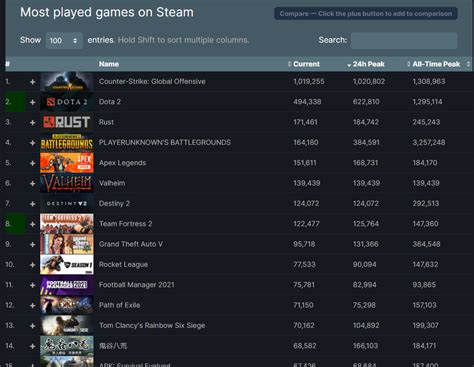Open the Show entries dropdown set to 100
Screen dimensions: 474x367
click(x=64, y=41)
